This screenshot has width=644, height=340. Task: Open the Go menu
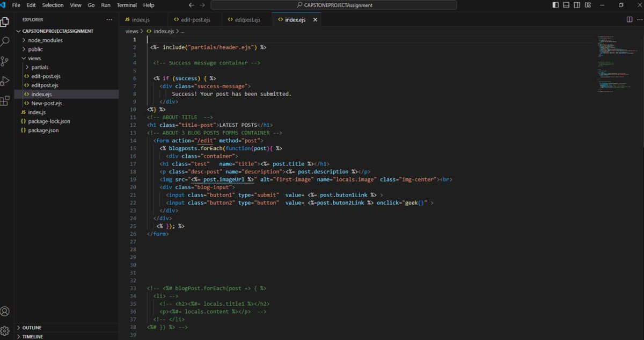(91, 5)
